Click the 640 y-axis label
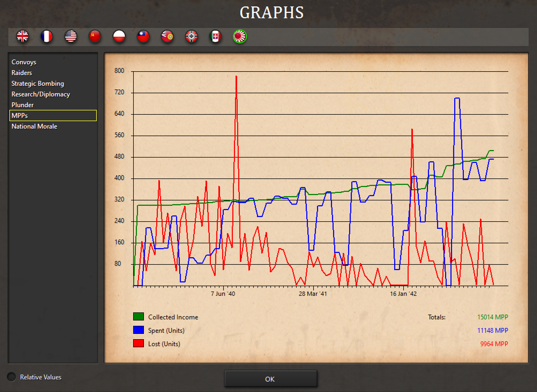Screen dimensions: 537x392 pos(119,114)
